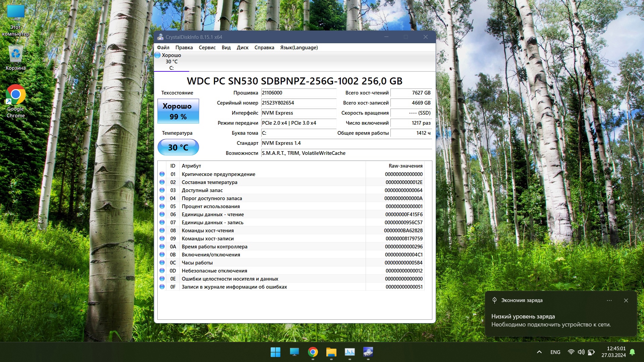
Task: Open Google Chrome desktop shortcut
Action: 15,101
